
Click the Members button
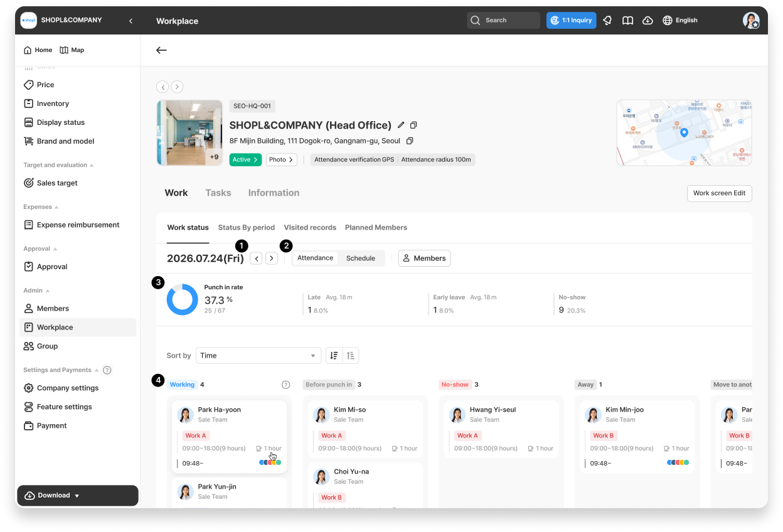[x=424, y=258]
